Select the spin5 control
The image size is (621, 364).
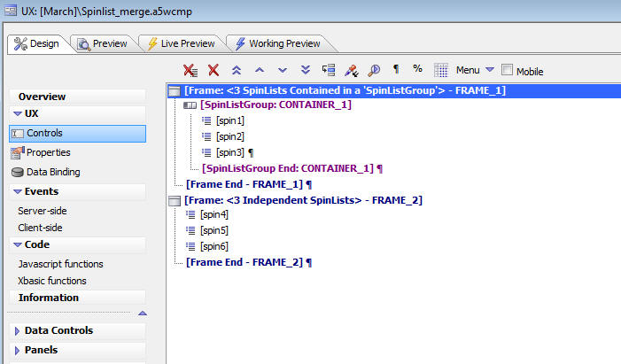[x=214, y=230]
